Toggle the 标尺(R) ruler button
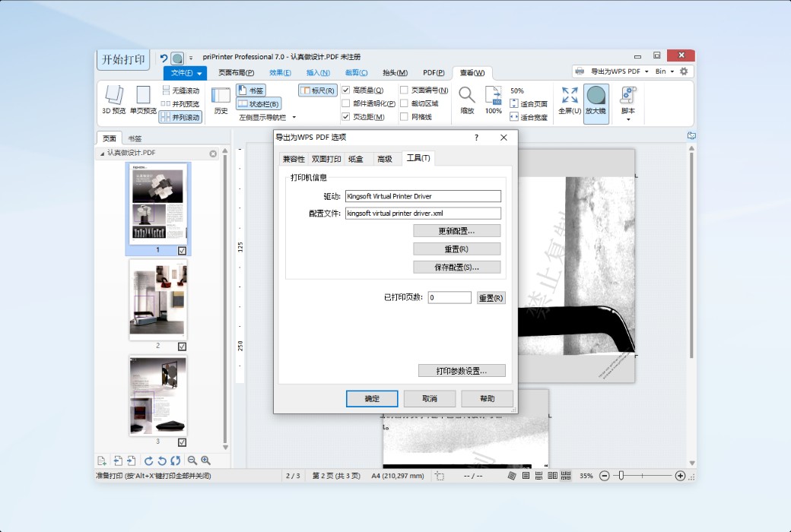The height and width of the screenshot is (532, 791). click(318, 90)
